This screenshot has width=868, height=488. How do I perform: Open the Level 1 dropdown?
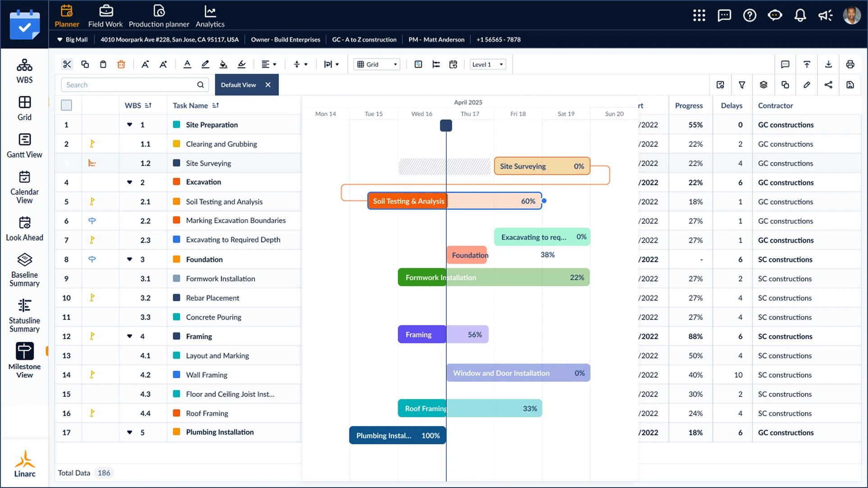tap(487, 64)
